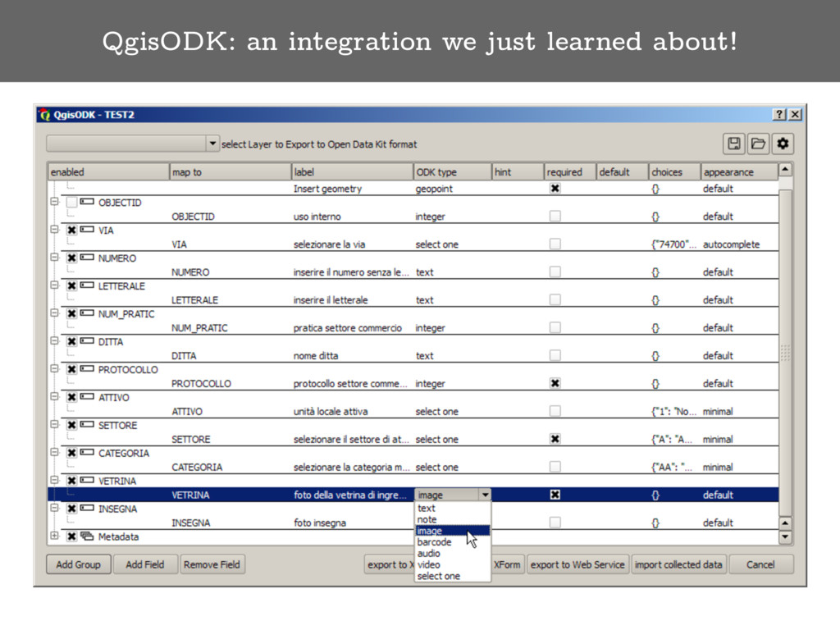Open a project with the folder icon
This screenshot has height=630, width=840.
(x=758, y=144)
